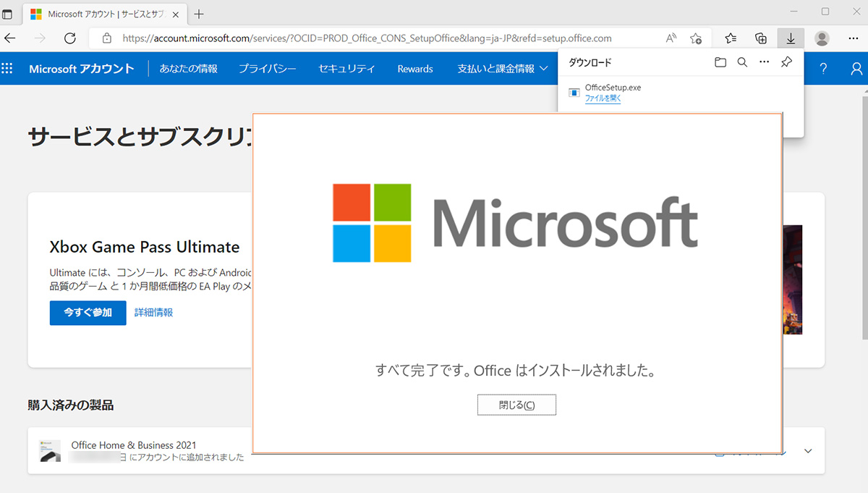Screen dimensions: 868x493
Task: Close the Microsoft account browser tab
Action: click(176, 14)
